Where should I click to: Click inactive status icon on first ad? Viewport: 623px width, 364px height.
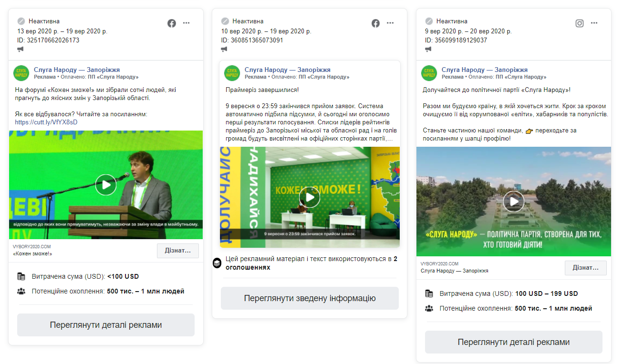tap(21, 21)
